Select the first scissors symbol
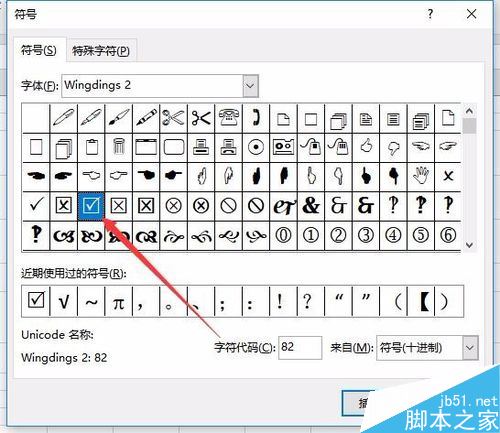This screenshot has height=433, width=500. tap(173, 118)
